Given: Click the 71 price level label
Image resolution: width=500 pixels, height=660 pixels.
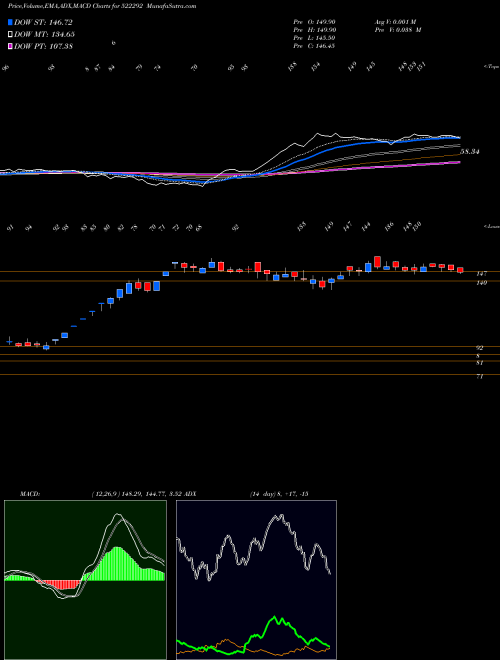Looking at the screenshot, I should [479, 377].
